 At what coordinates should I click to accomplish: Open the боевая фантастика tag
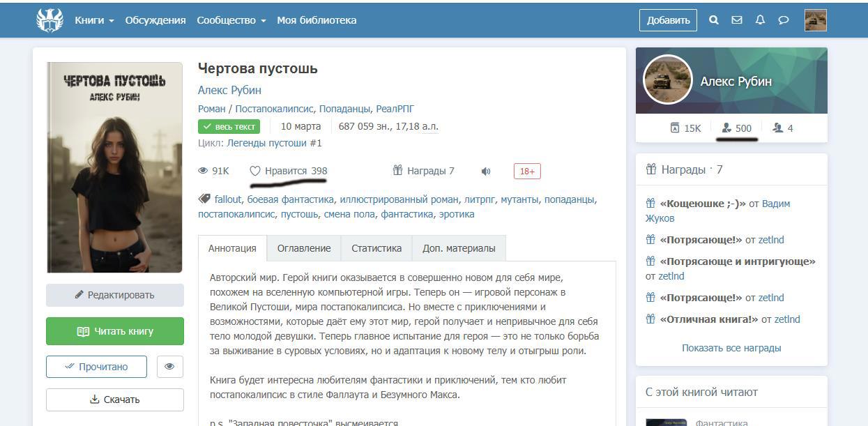[290, 199]
